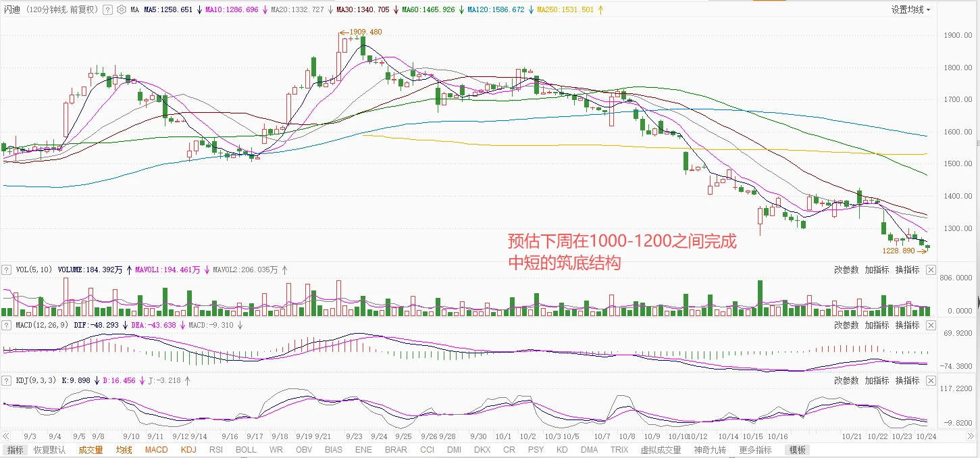
Task: Click the 10/21 date on the time axis
Action: click(850, 436)
